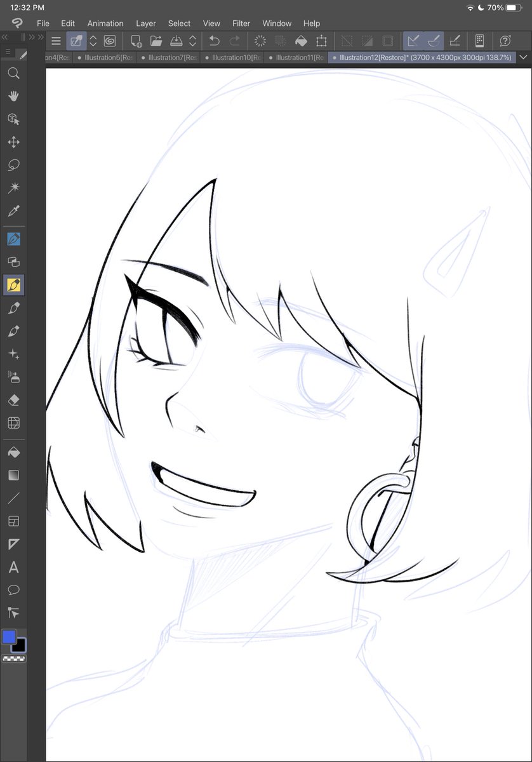
Task: Open Clip Studio spiral launcher icon
Action: (x=110, y=41)
